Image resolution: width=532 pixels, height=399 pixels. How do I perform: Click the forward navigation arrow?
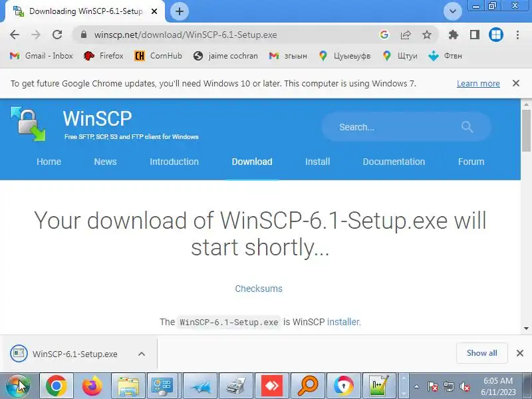(x=36, y=35)
